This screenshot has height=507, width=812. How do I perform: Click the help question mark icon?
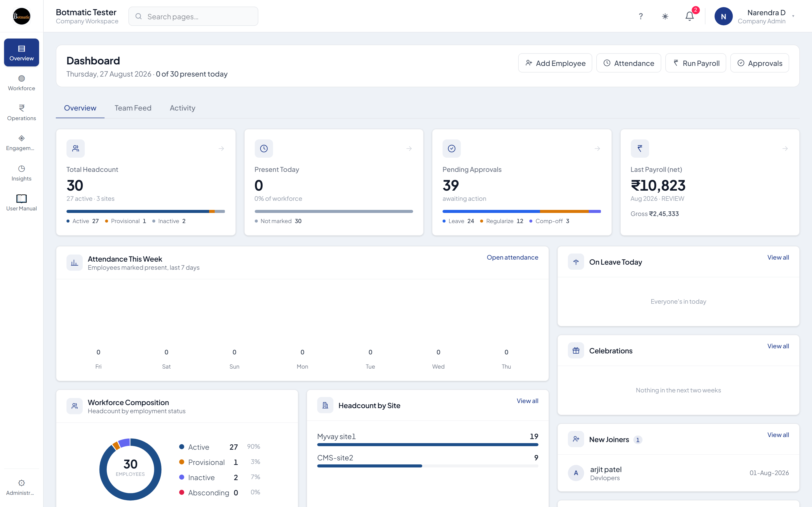click(x=640, y=16)
